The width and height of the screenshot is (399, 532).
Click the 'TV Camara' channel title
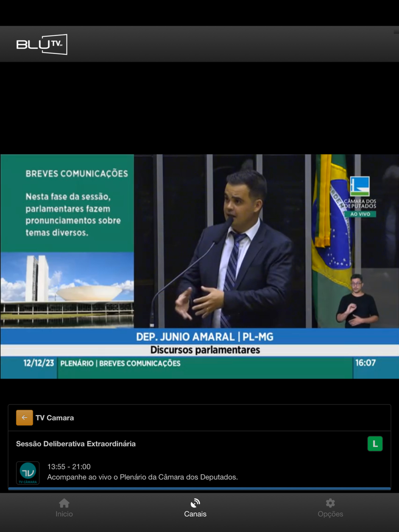coord(55,418)
